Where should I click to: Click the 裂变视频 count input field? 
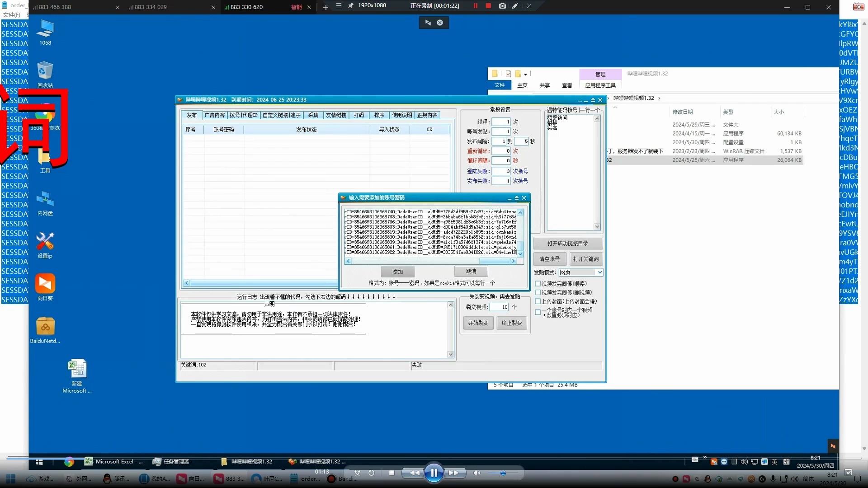(500, 307)
